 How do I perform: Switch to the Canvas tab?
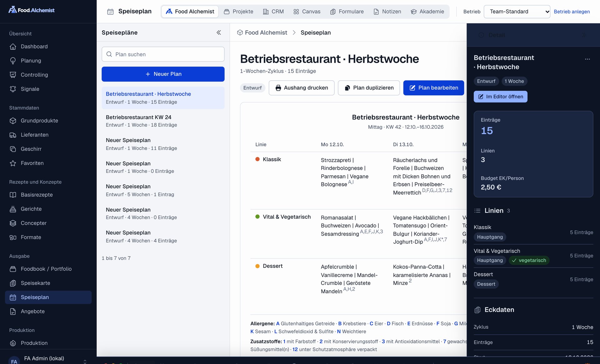coord(307,12)
